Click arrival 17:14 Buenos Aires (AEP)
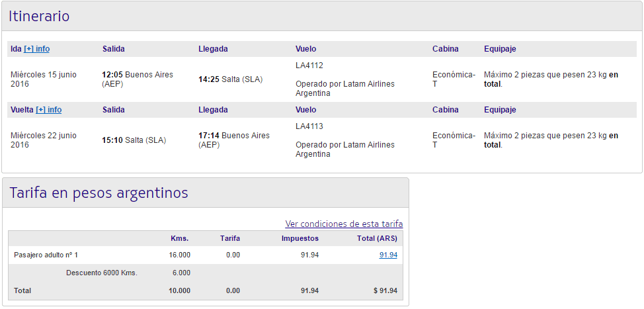Image resolution: width=644 pixels, height=309 pixels. pos(234,140)
